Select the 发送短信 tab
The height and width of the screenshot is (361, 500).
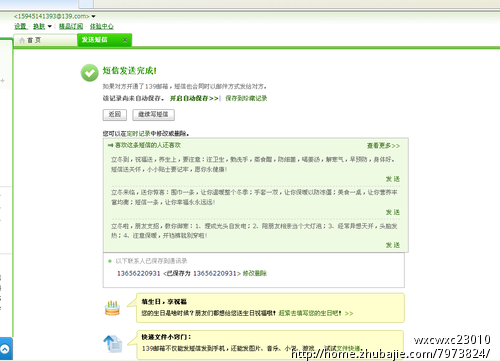click(x=104, y=40)
